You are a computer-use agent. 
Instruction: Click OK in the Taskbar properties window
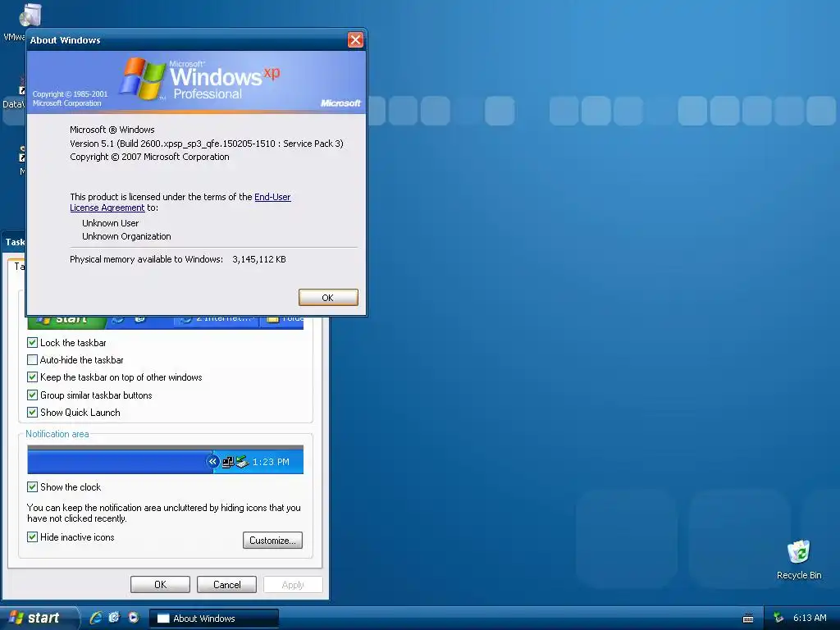pos(160,584)
